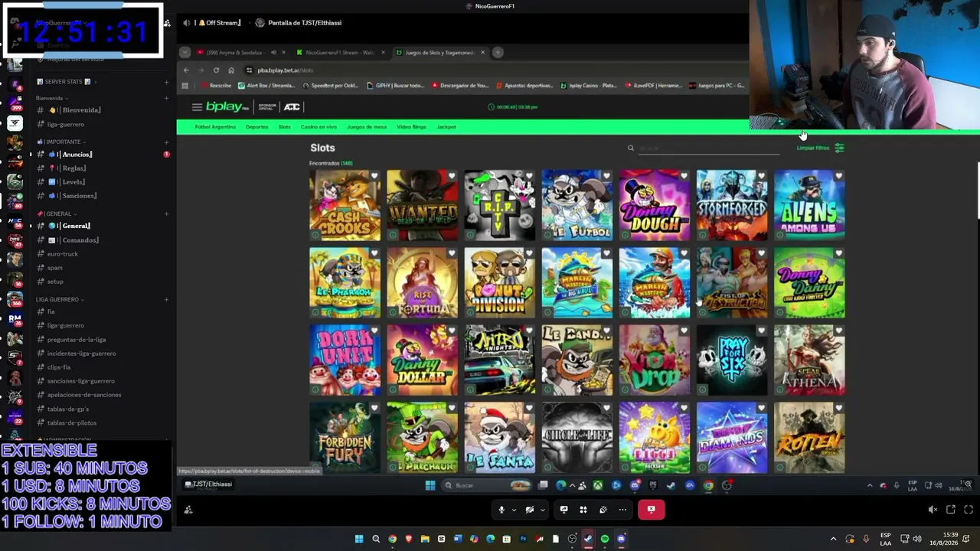Image resolution: width=980 pixels, height=551 pixels.
Task: Open the Donut Division slot thumbnail
Action: click(499, 282)
